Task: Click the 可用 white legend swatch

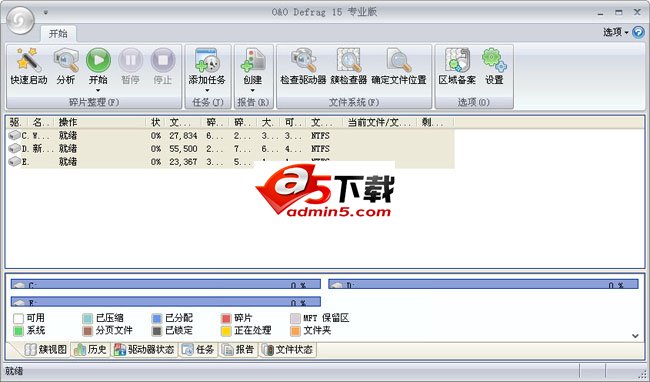Action: point(18,318)
